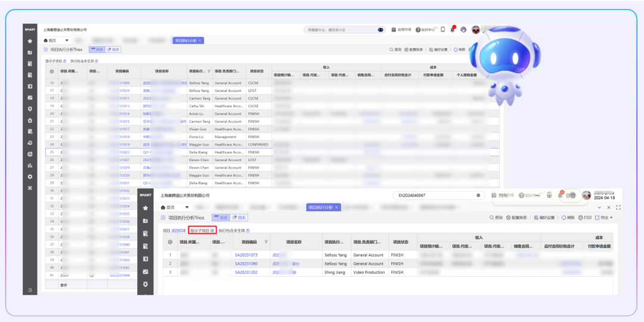Open notification bell in top header
The height and width of the screenshot is (322, 644).
(452, 29)
